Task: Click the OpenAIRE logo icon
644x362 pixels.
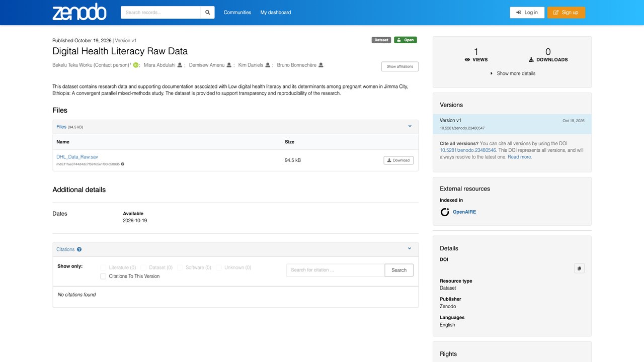Action: click(445, 212)
